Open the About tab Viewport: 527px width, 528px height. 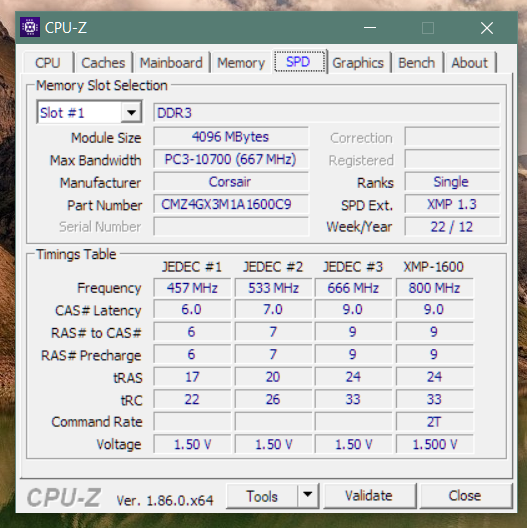(x=469, y=63)
